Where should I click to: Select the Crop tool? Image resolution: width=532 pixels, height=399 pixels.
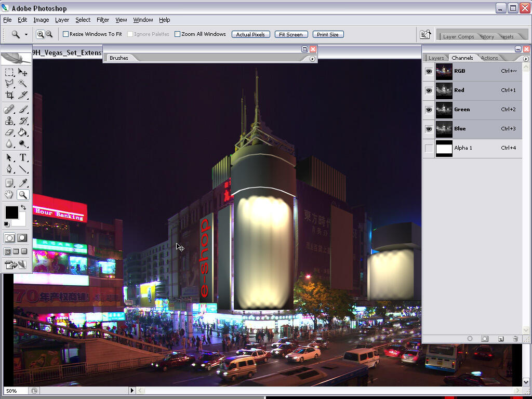[x=9, y=95]
